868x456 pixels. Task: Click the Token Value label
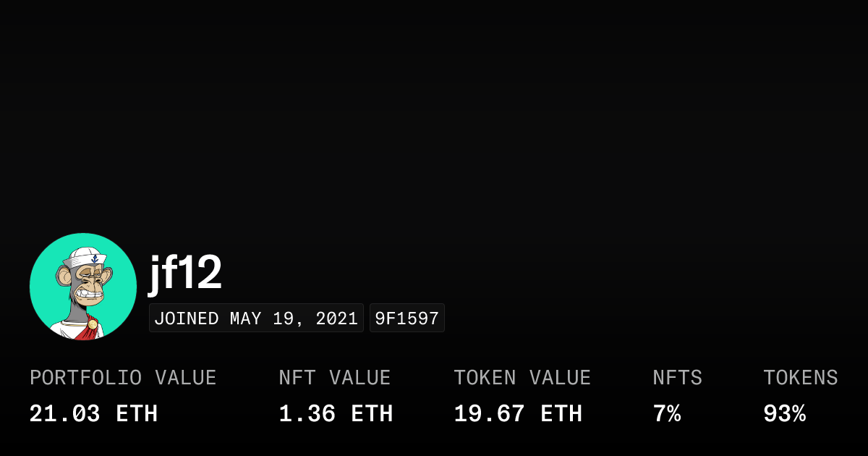click(x=522, y=378)
